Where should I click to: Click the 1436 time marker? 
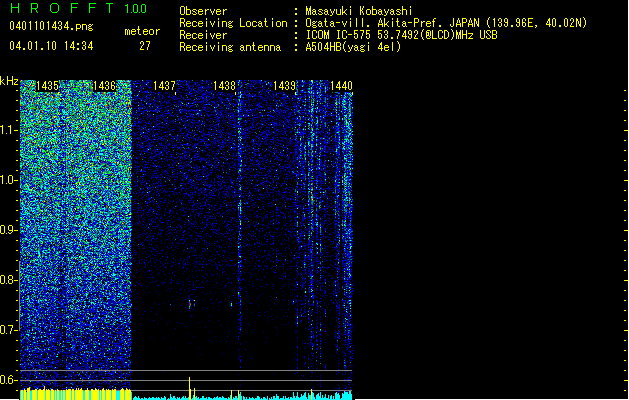(x=104, y=86)
